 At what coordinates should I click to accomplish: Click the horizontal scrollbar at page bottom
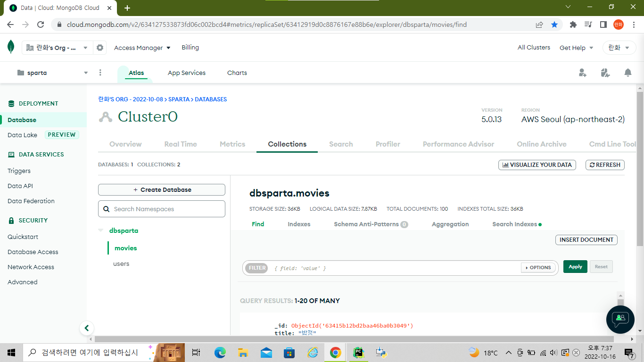coord(354,339)
